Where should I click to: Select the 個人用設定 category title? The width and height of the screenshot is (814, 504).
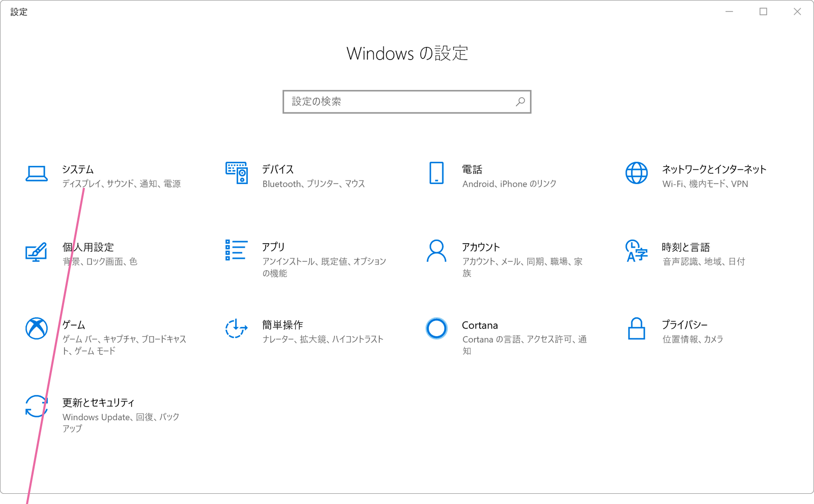(88, 247)
